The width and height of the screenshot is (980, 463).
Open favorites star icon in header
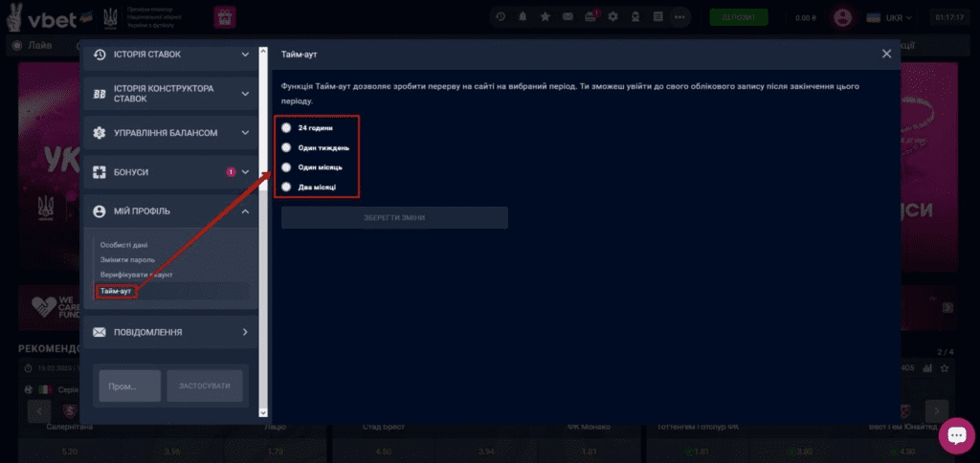545,17
